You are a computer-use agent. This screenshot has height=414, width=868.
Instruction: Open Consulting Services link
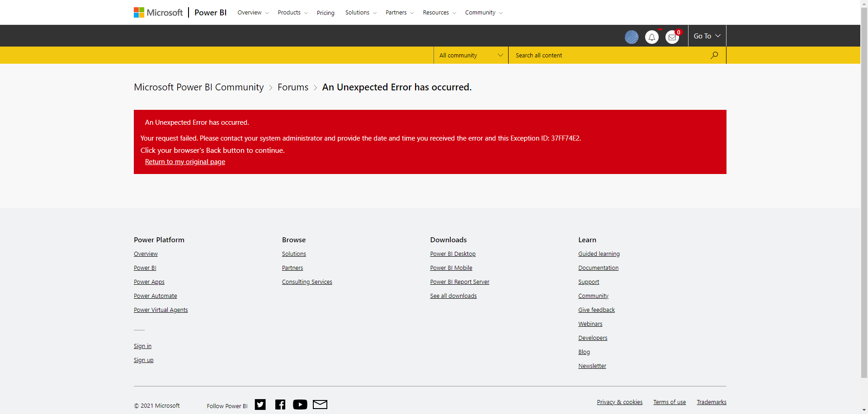click(307, 282)
